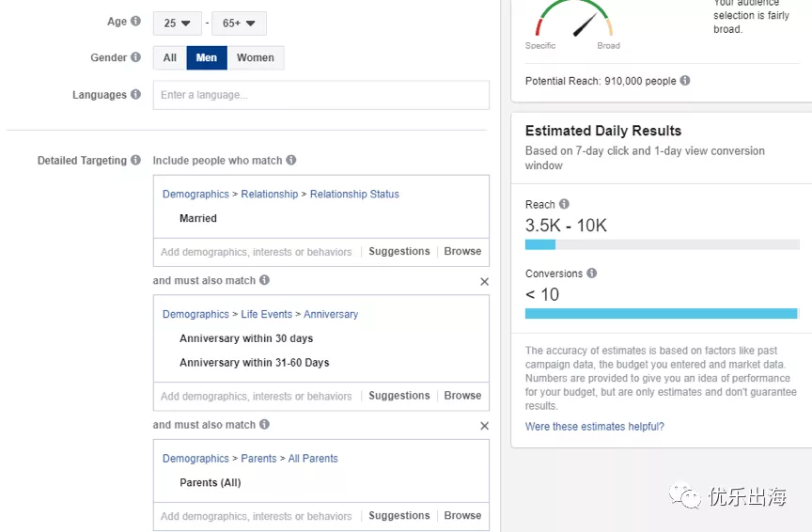Click the Conversions info icon
The height and width of the screenshot is (532, 812).
tap(592, 274)
